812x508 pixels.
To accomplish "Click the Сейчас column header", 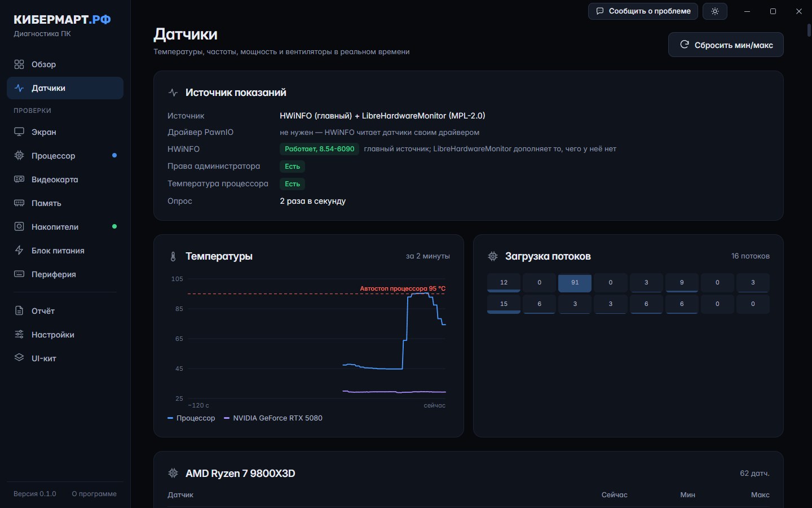I will click(x=614, y=495).
